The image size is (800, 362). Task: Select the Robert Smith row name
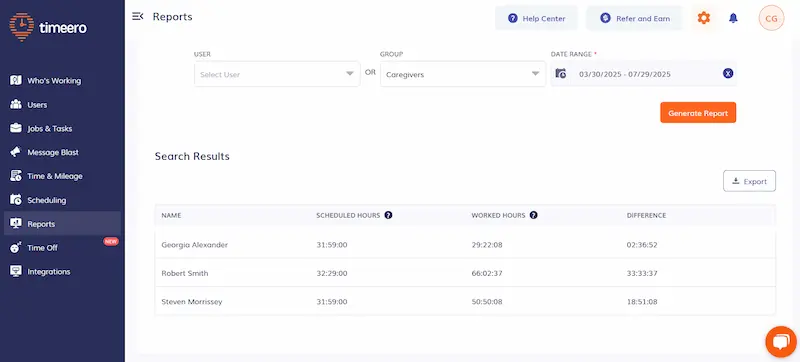tap(185, 273)
